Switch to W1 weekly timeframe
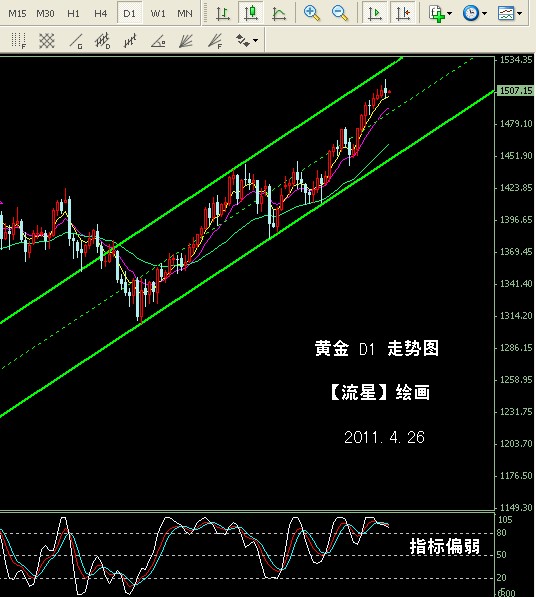Image resolution: width=536 pixels, height=597 pixels. (158, 14)
